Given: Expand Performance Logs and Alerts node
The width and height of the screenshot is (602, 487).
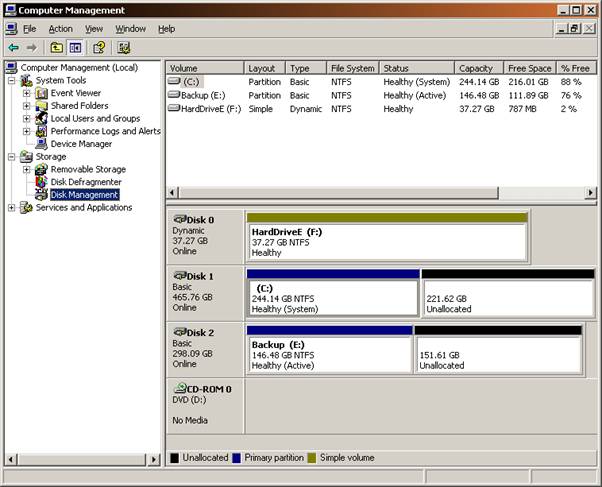Looking at the screenshot, I should click(26, 131).
